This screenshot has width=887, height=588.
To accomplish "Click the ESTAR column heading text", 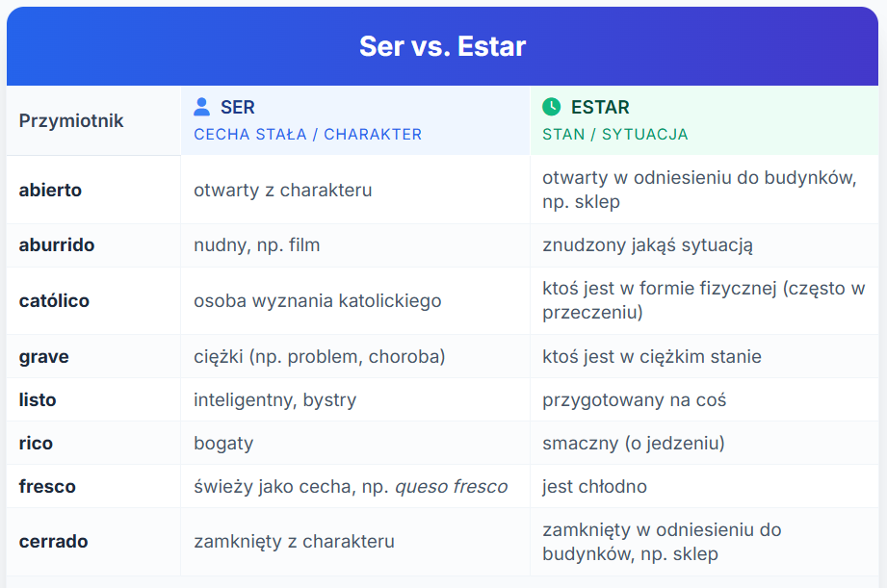I will coord(600,107).
